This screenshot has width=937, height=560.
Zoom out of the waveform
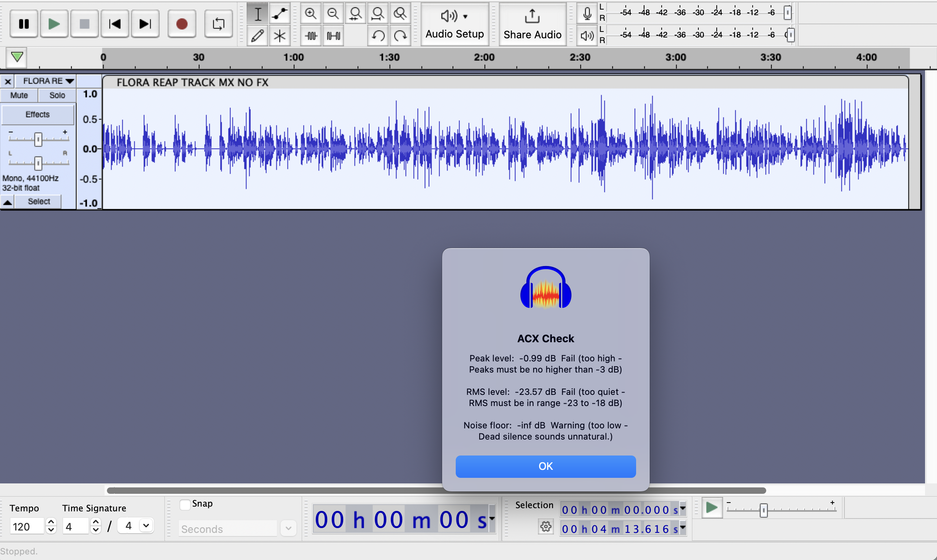pyautogui.click(x=333, y=14)
